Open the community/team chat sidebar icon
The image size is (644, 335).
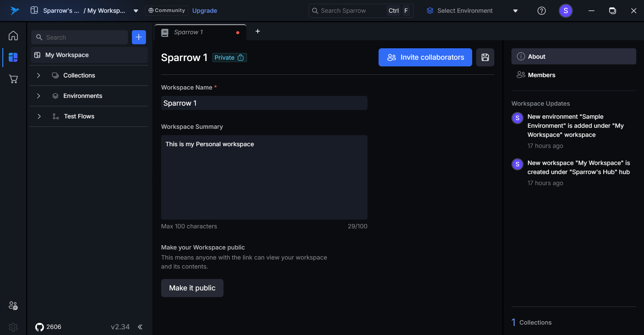pyautogui.click(x=13, y=305)
